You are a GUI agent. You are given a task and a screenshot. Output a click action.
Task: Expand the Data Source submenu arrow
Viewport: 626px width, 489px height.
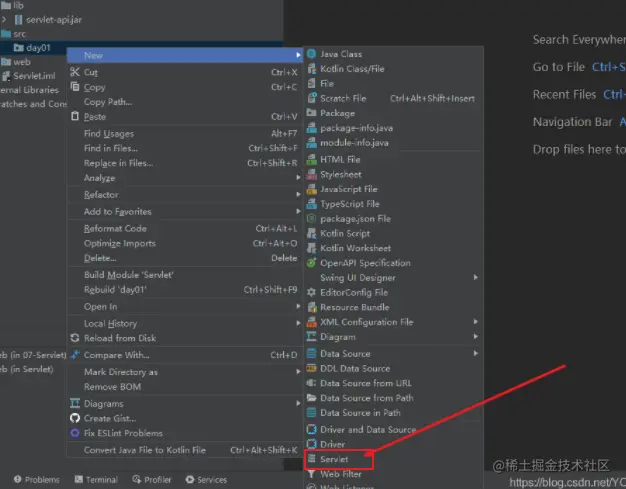coord(475,353)
